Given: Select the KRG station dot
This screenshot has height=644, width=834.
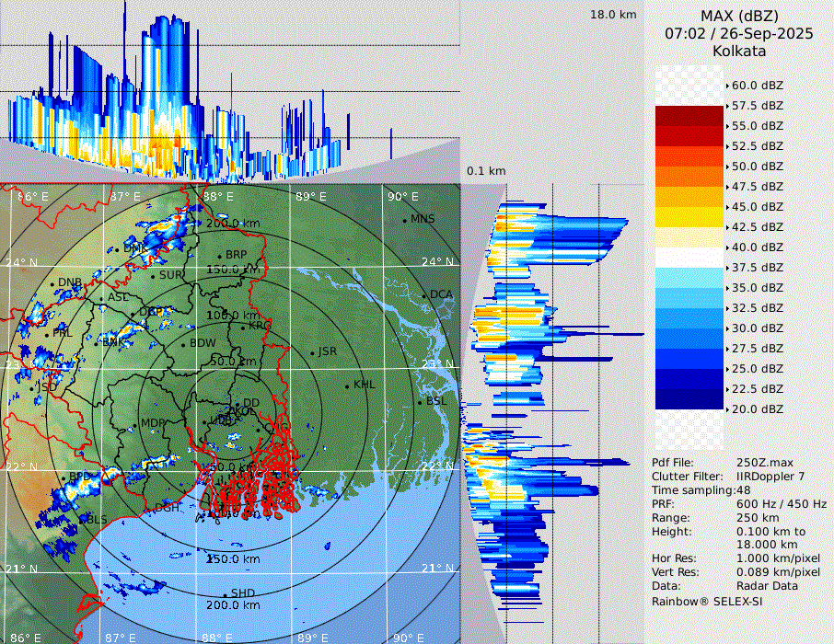Looking at the screenshot, I should pyautogui.click(x=243, y=327).
